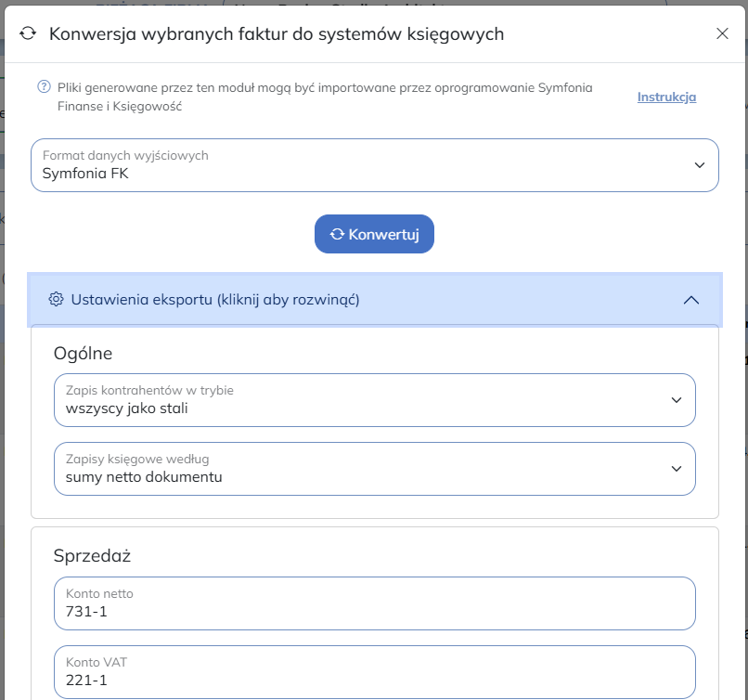Click the Konto VAT input field
Screen dimensions: 748x700
point(371,672)
